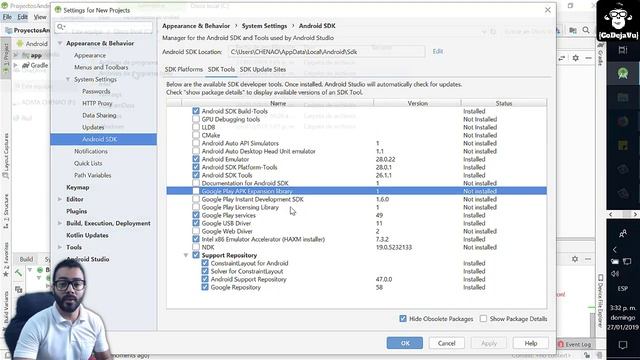Expand Gradle Scripts in project tree
640x360 pixels.
[16, 65]
